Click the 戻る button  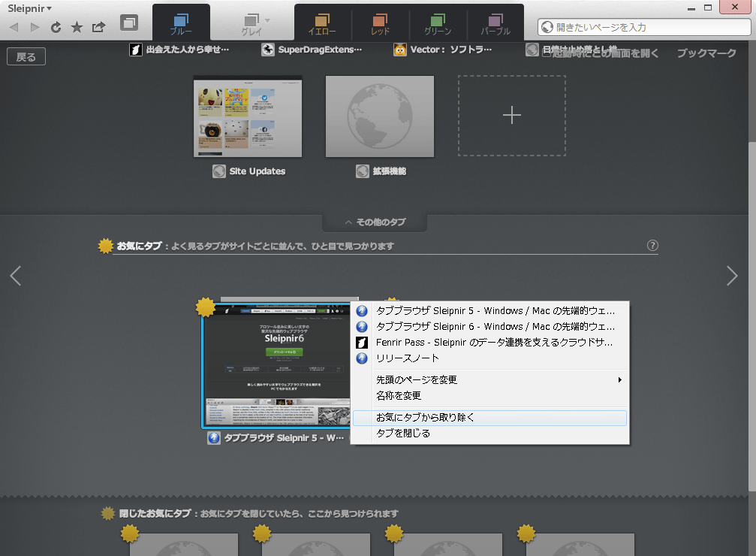tap(26, 57)
